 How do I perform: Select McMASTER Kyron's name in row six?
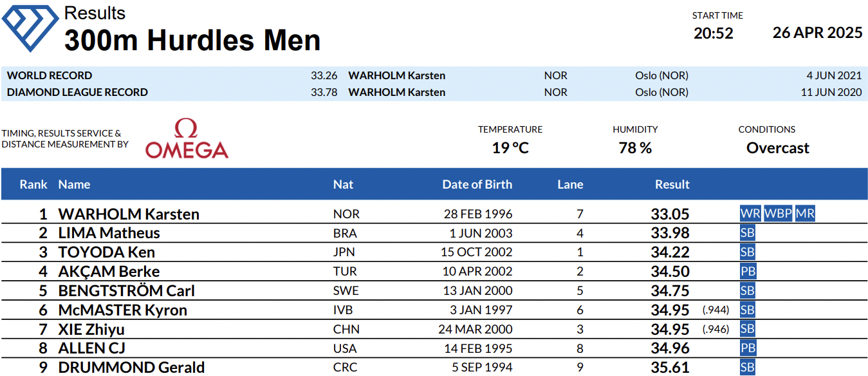click(123, 310)
